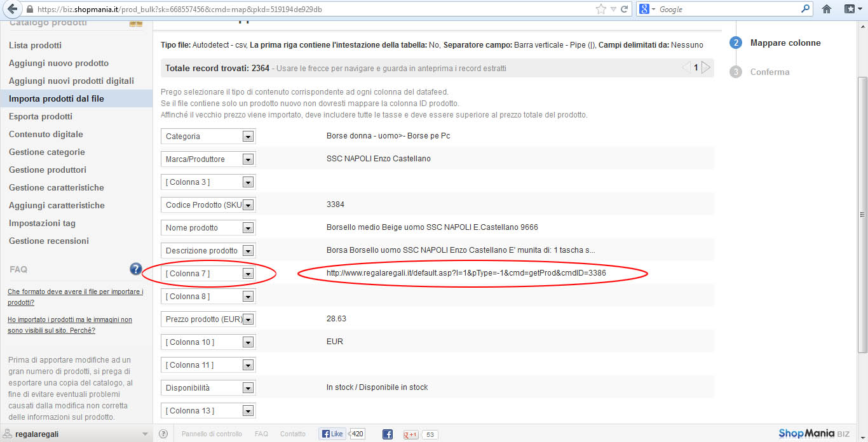The height and width of the screenshot is (442, 868).
Task: Open the Colonna 11 dropdown
Action: 208,365
